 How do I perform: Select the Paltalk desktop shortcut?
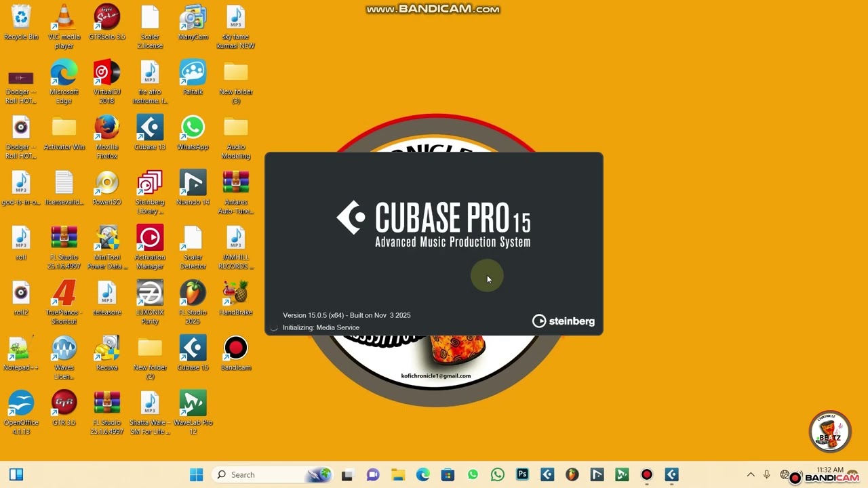(x=193, y=78)
